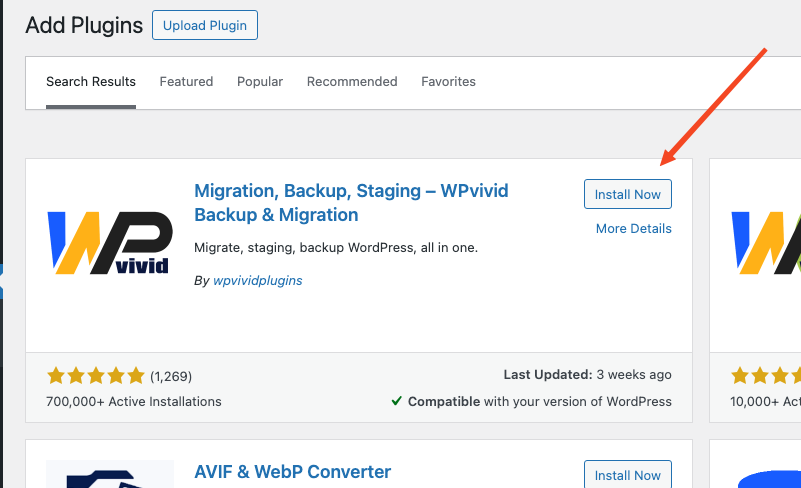Screen dimensions: 801x488
Task: Open the AVIF & WebP Converter title link
Action: 293,472
